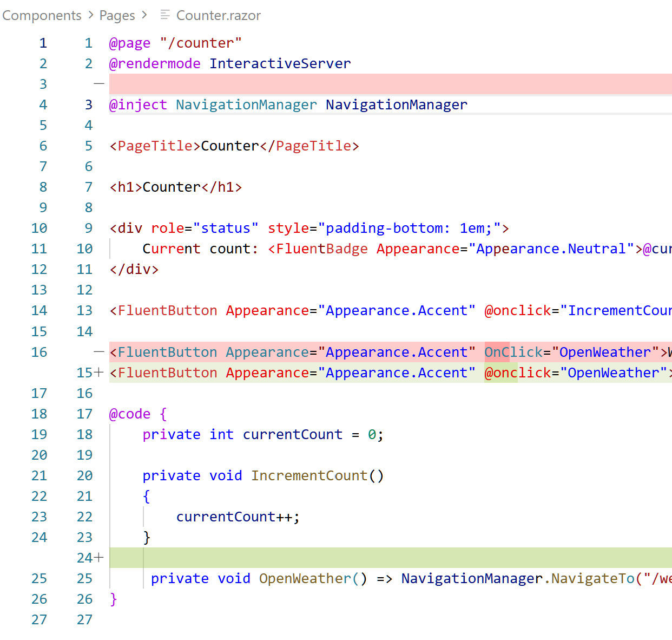The image size is (672, 640).
Task: Click the @page "/counter" line
Action: (x=175, y=43)
